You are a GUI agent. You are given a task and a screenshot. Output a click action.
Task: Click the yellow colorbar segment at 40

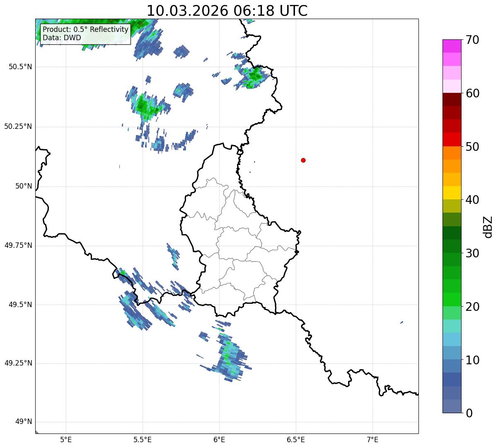coord(452,193)
